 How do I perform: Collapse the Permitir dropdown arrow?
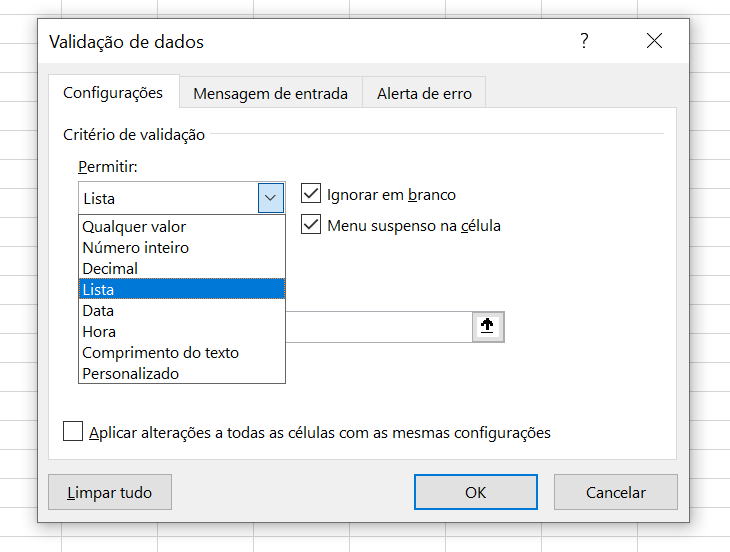coord(270,198)
